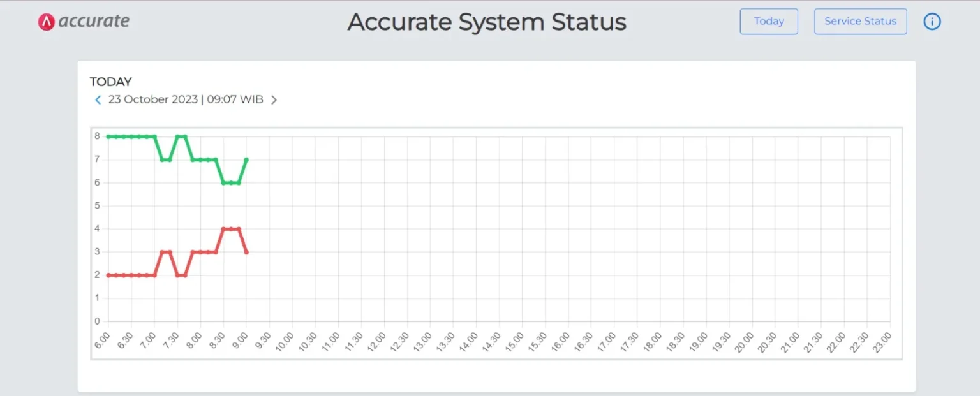The image size is (980, 396).
Task: Open the Service Status page
Action: [860, 21]
